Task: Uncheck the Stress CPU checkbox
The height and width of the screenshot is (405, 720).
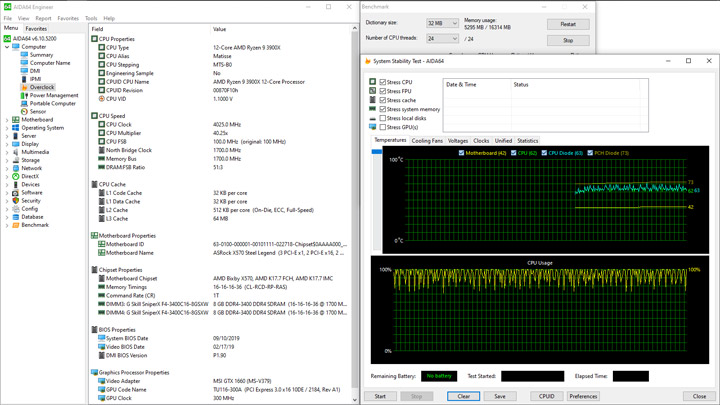Action: (x=383, y=82)
